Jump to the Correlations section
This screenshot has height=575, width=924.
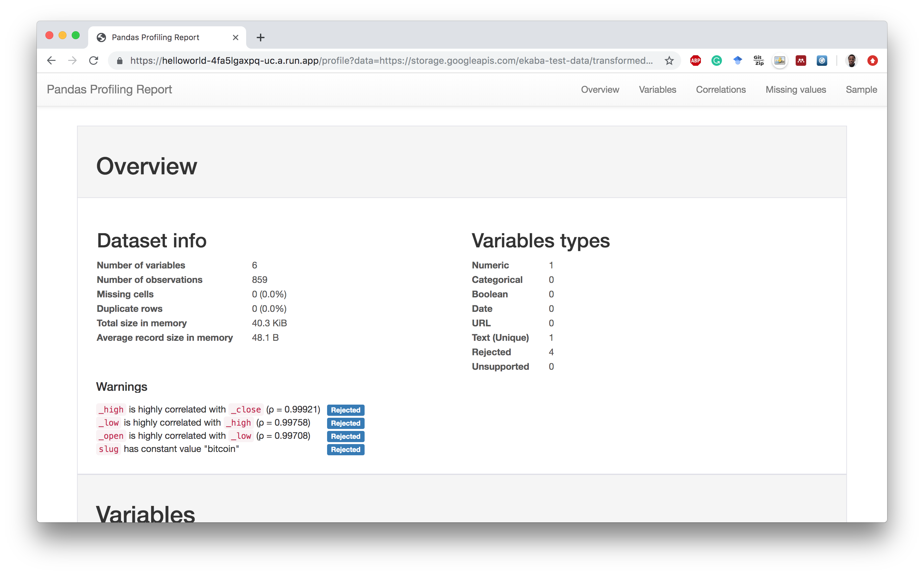coord(721,90)
